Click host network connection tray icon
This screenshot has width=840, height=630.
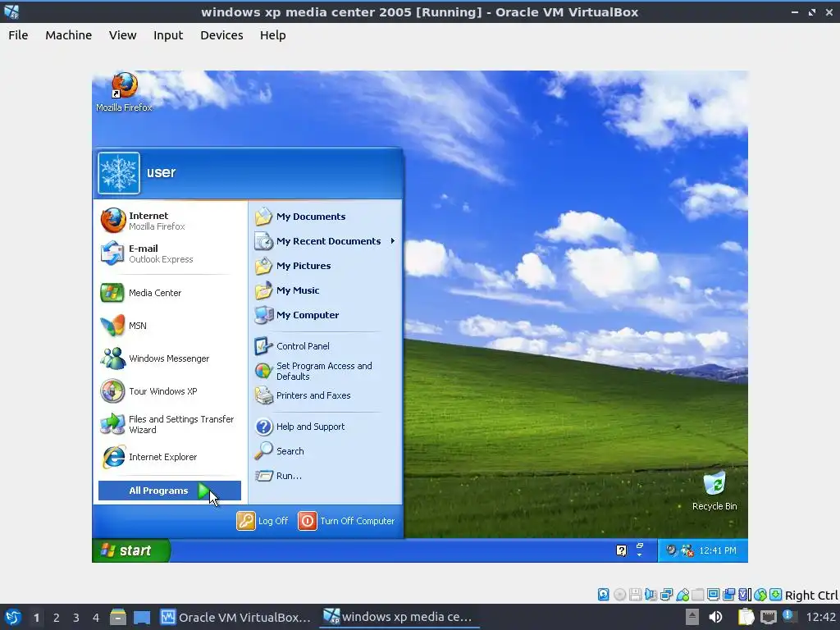pyautogui.click(x=768, y=617)
